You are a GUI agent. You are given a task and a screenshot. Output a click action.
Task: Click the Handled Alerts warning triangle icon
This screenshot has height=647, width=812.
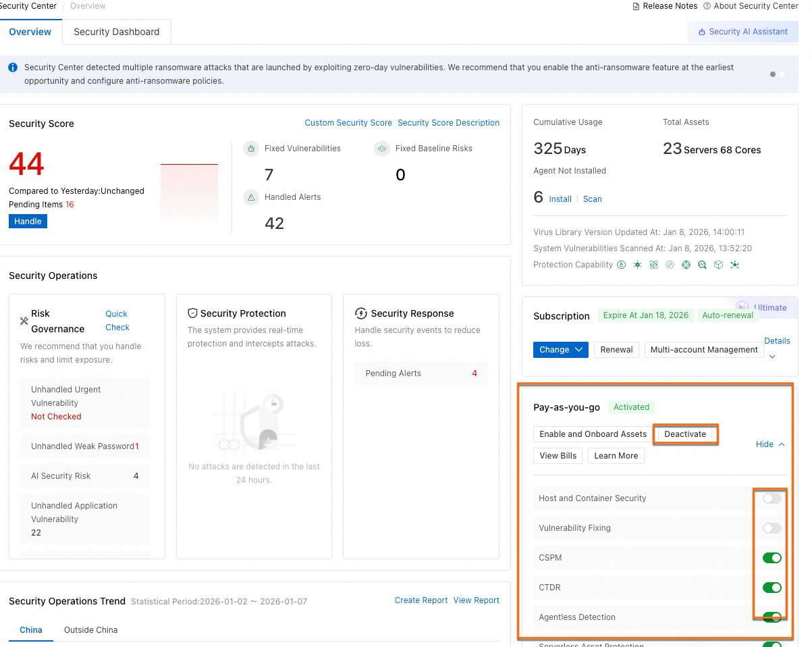click(251, 197)
